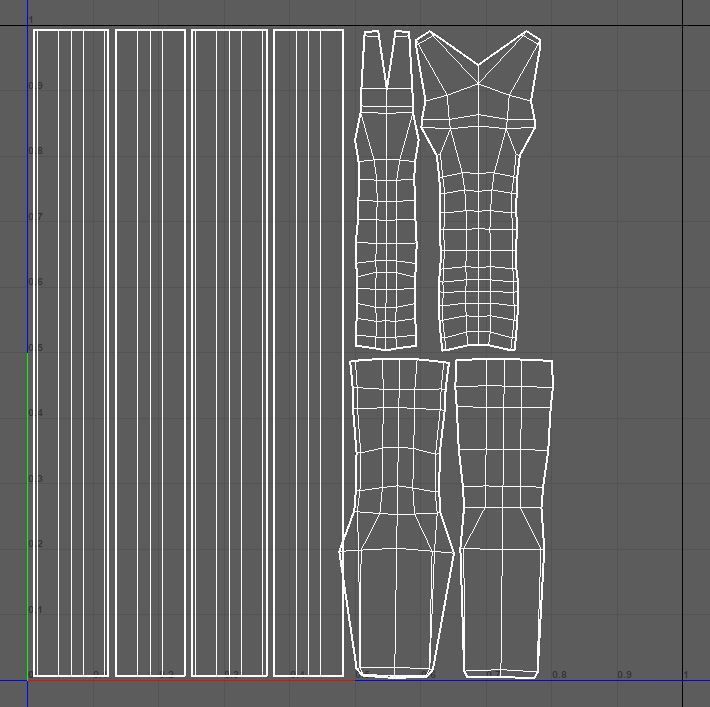The height and width of the screenshot is (707, 710).
Task: Click the 0.7 label on vertical axis
Action: click(36, 216)
